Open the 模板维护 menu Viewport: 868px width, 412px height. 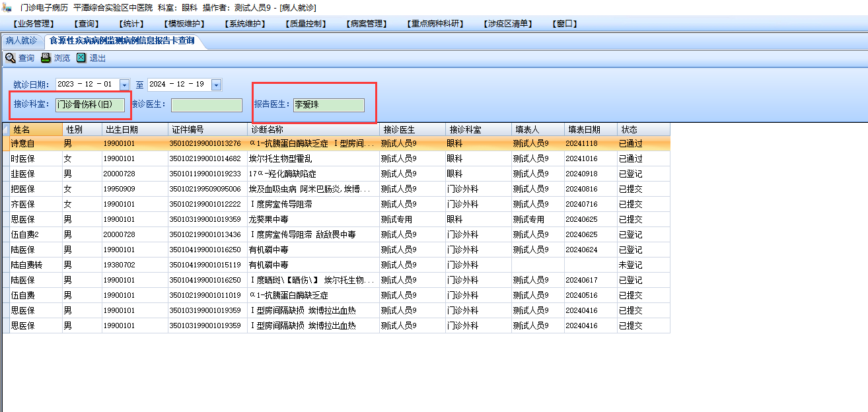[x=184, y=24]
